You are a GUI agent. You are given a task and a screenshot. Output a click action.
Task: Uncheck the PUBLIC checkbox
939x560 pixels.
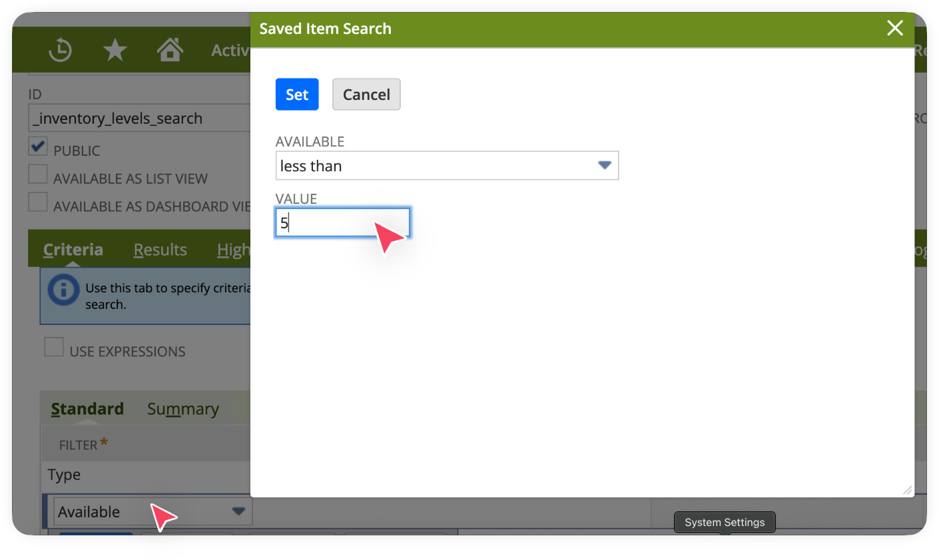coord(38,146)
